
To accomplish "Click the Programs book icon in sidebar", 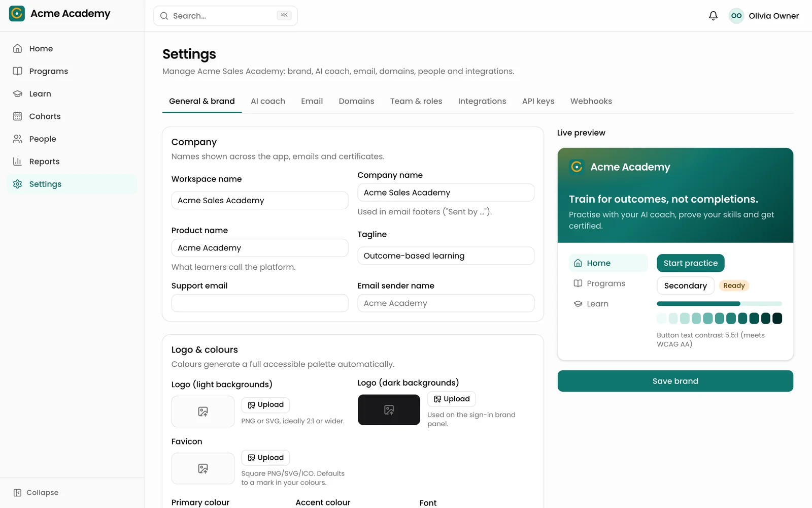I will (17, 71).
